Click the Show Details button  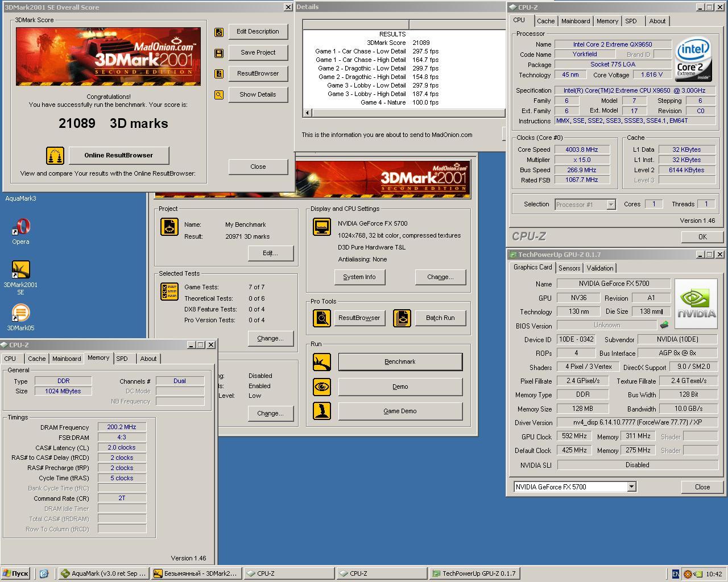258,95
